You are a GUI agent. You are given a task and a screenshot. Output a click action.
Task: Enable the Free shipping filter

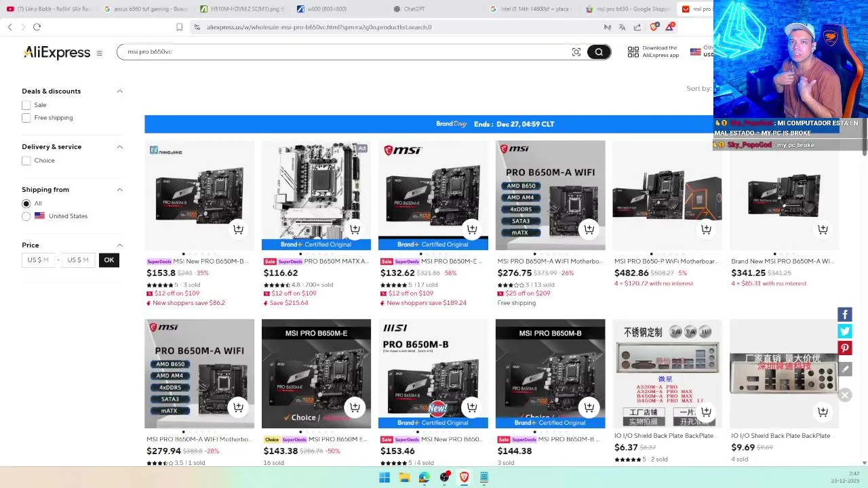pos(26,118)
